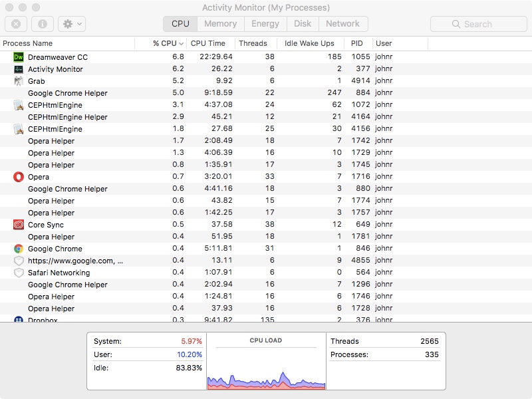
Task: Select the Opera red logo icon
Action: coord(19,177)
